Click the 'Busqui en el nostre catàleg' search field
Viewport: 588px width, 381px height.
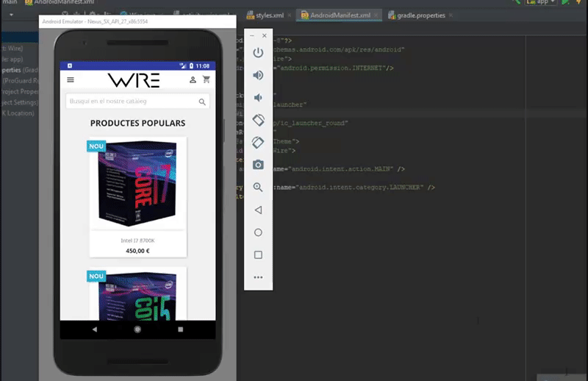(x=137, y=102)
